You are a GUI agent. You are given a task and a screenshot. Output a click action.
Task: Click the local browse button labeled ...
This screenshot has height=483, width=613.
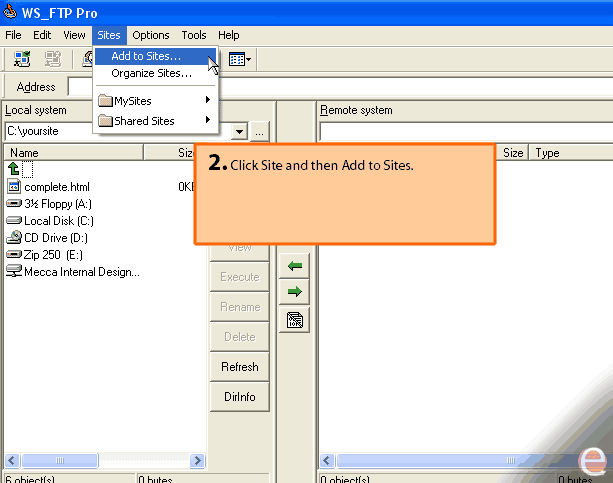coord(259,131)
